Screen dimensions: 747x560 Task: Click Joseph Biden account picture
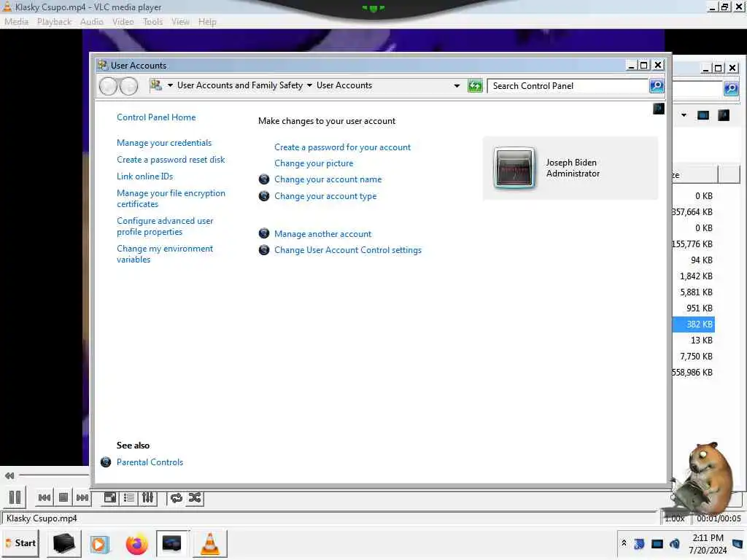[x=514, y=168]
